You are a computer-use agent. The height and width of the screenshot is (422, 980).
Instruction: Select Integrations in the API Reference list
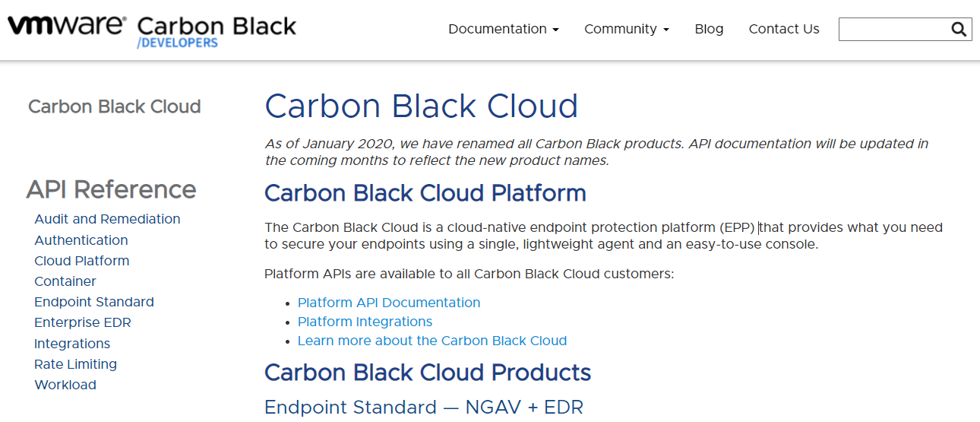point(72,344)
